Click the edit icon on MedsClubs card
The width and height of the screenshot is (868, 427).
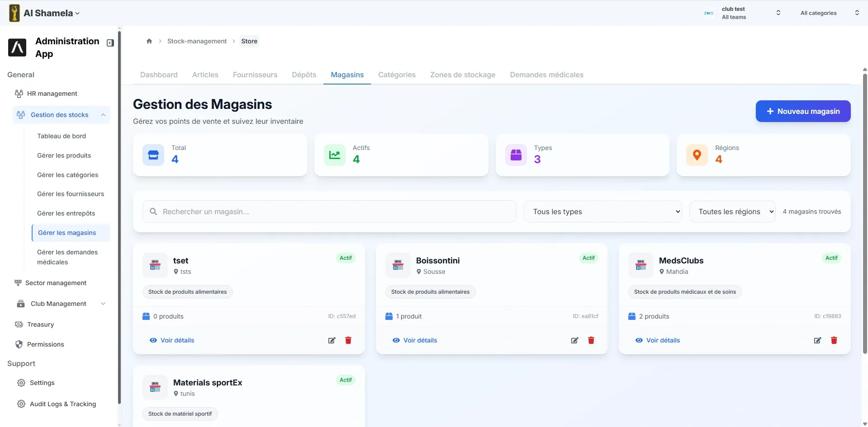[817, 340]
